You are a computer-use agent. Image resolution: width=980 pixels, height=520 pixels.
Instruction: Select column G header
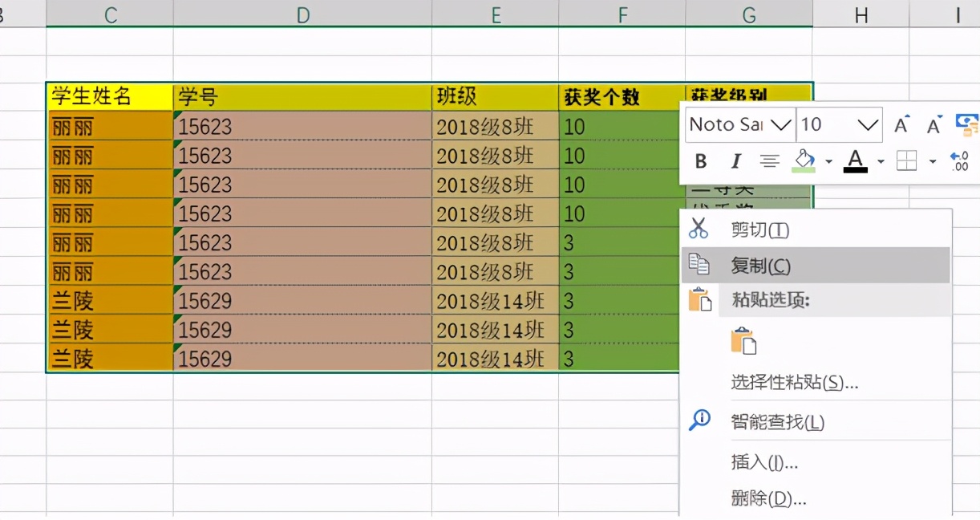pyautogui.click(x=749, y=14)
